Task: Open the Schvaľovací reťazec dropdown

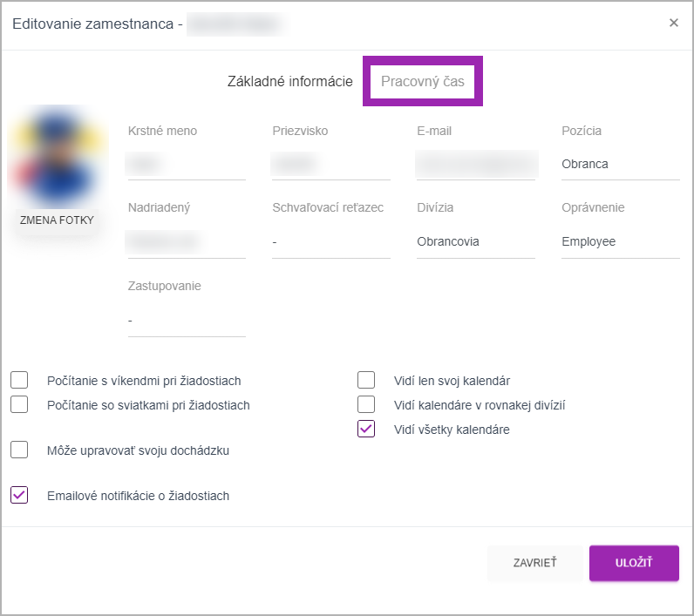Action: 331,242
